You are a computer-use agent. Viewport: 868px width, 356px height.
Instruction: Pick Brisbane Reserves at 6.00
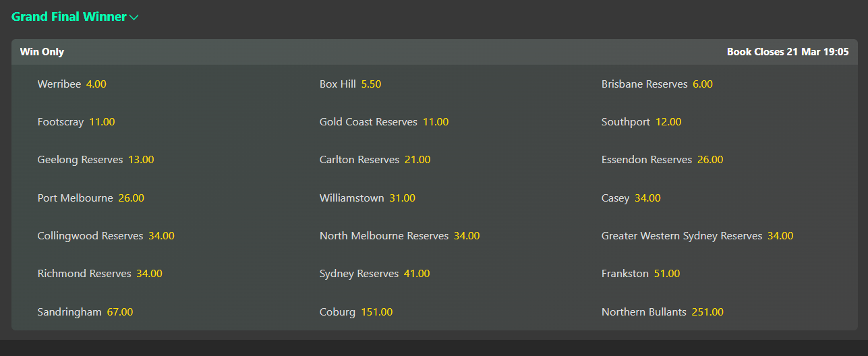657,84
